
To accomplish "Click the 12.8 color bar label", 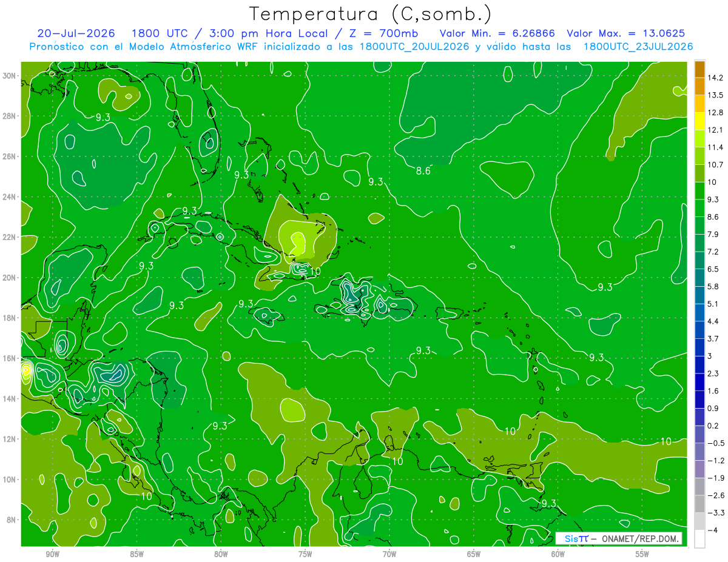I will pyautogui.click(x=716, y=112).
